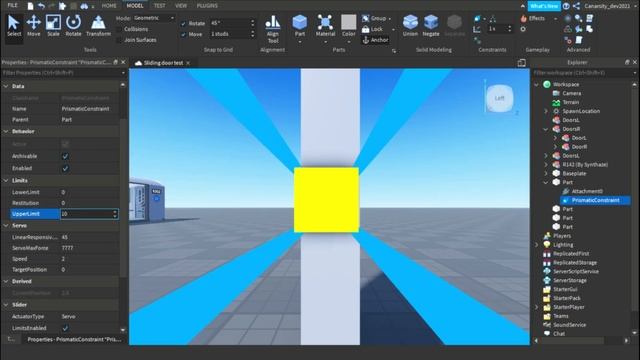Screen dimensions: 640x360
Task: Click the new file icon
Action: click(x=30, y=6)
